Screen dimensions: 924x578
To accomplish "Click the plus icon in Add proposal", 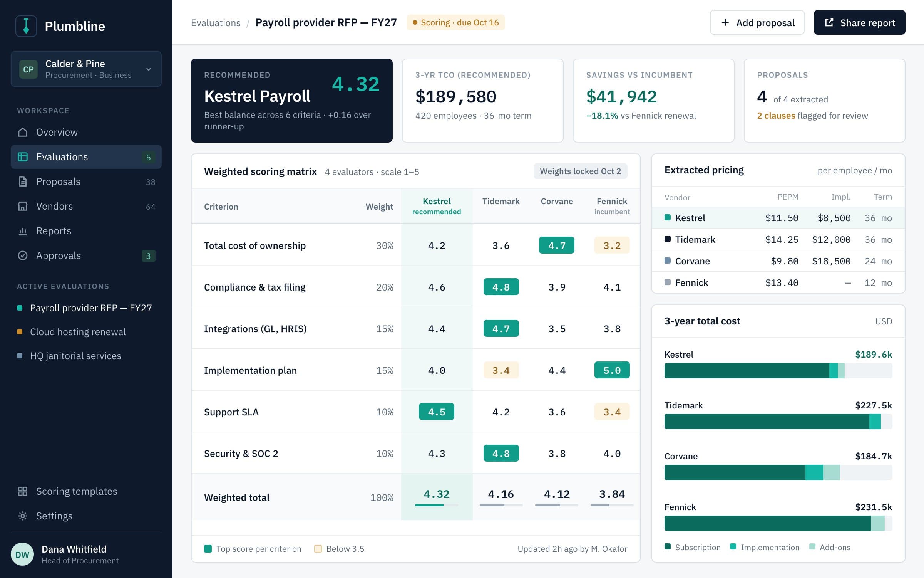I will click(725, 22).
